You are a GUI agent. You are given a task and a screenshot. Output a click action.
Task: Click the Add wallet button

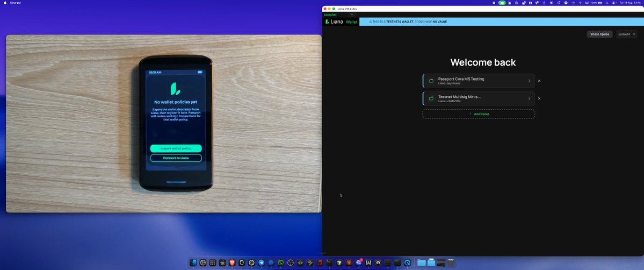coord(479,114)
